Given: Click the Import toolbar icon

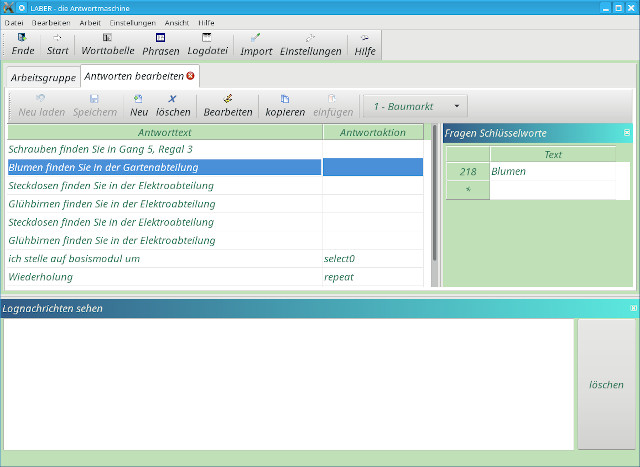Looking at the screenshot, I should [256, 44].
